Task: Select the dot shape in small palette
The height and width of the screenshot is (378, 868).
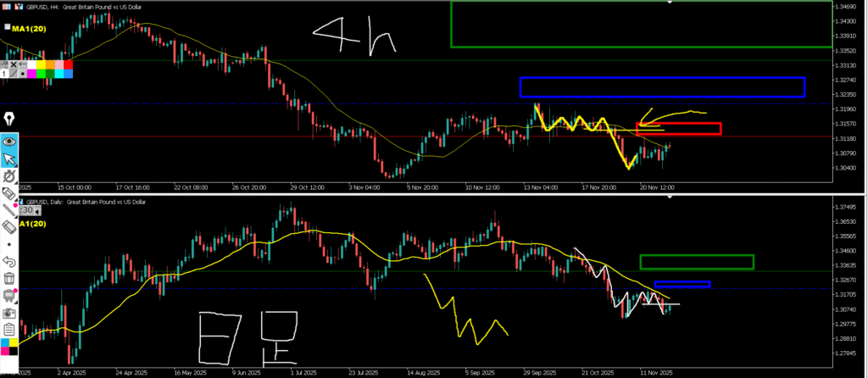Action: pos(23,74)
